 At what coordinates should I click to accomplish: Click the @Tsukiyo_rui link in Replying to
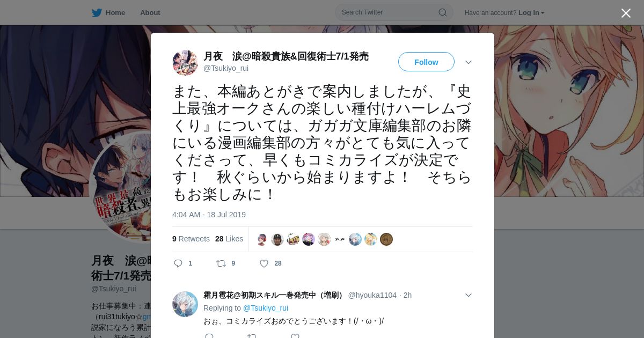[266, 308]
